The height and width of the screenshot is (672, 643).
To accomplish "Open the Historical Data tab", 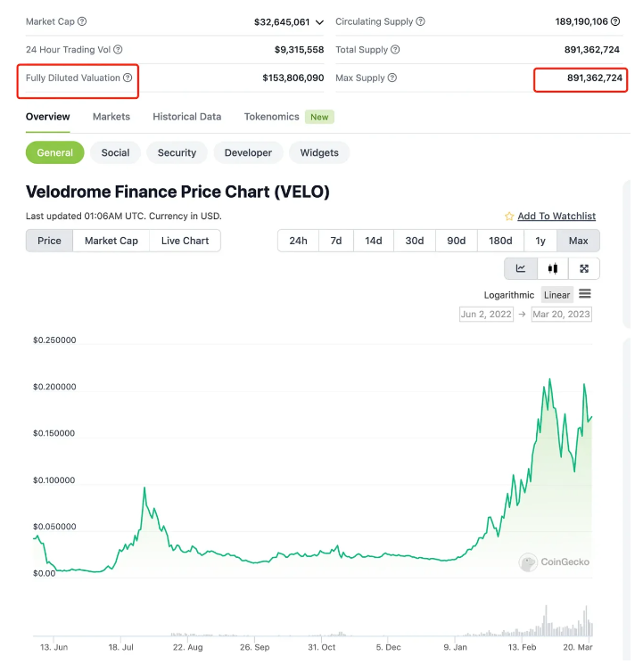I will click(187, 117).
